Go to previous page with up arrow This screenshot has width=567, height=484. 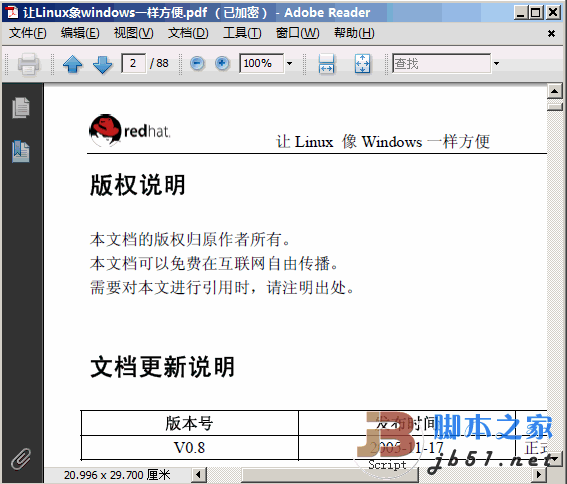(x=73, y=64)
